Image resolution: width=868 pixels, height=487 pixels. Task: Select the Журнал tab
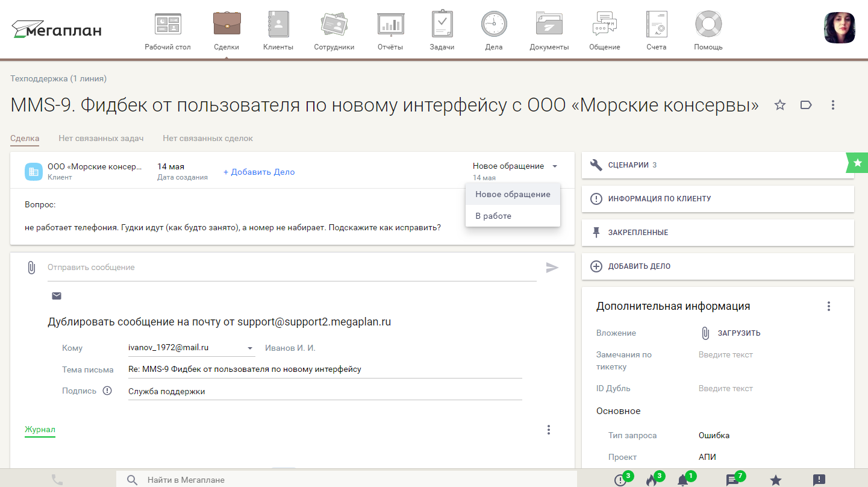coord(40,430)
